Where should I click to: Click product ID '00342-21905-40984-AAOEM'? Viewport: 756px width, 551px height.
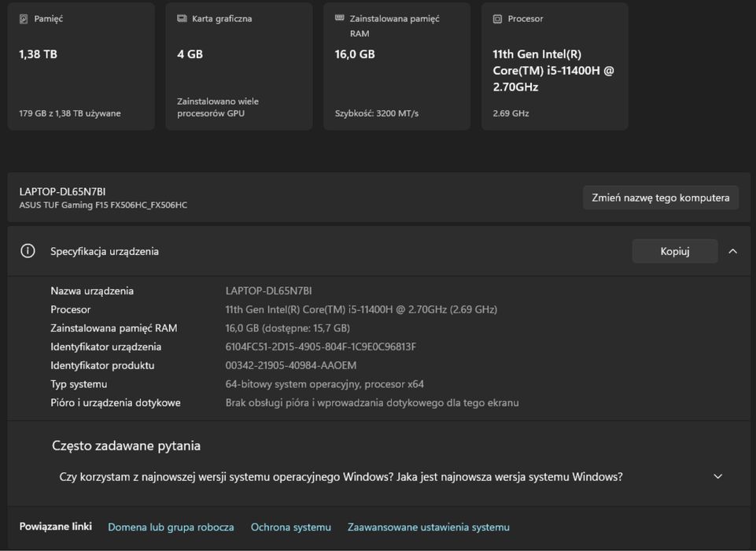pos(291,366)
